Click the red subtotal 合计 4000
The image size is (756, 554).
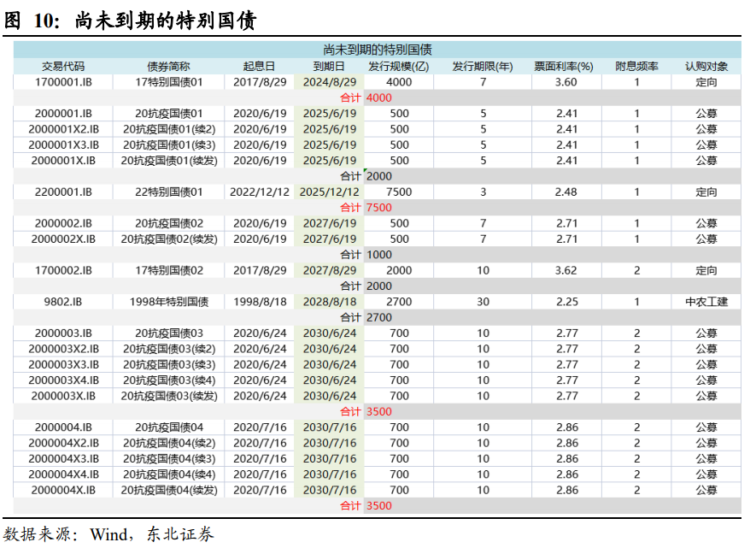[x=366, y=98]
